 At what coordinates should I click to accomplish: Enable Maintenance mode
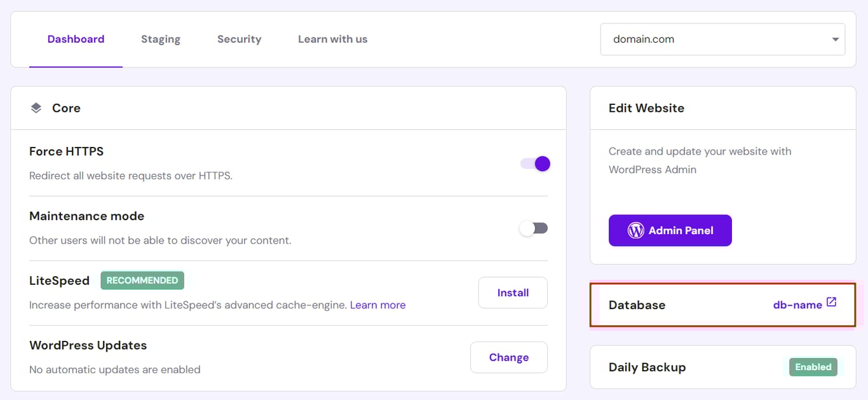coord(534,228)
